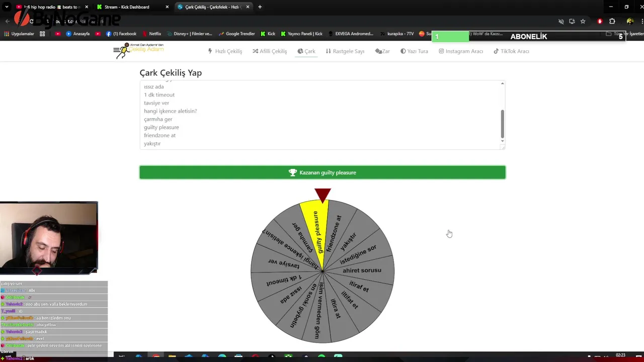Click the webcam overlay thumbnail
This screenshot has height=362, width=644.
[x=49, y=237]
